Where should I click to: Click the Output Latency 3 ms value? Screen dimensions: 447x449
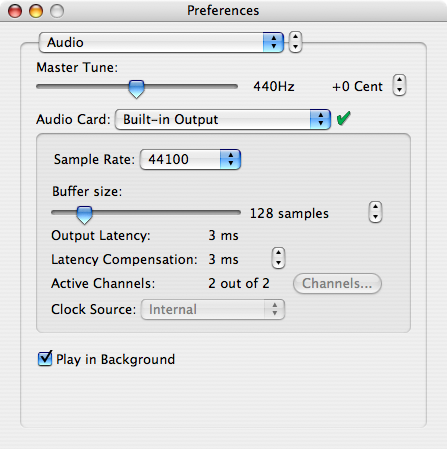coord(223,236)
